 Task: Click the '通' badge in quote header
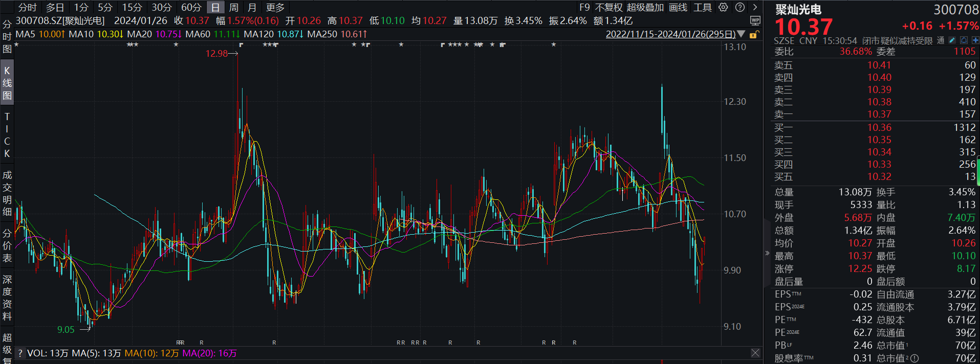(941, 40)
